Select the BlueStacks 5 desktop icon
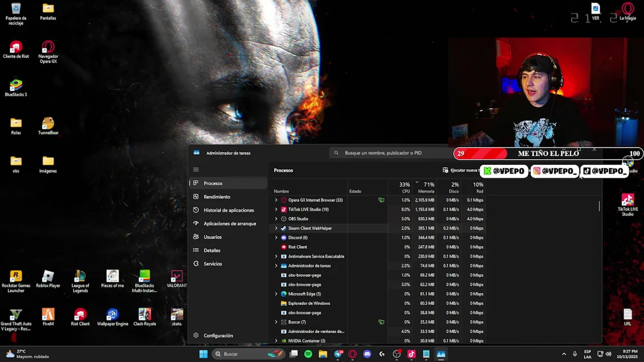Viewport: 644px width, 362px height. click(x=16, y=88)
